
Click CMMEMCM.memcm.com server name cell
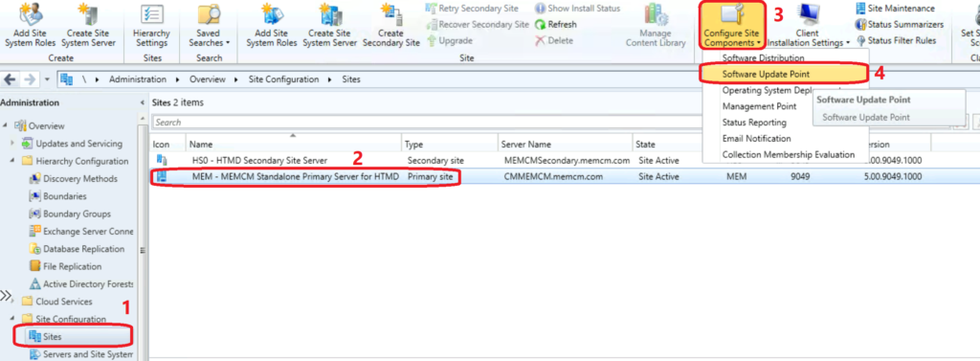tap(553, 177)
